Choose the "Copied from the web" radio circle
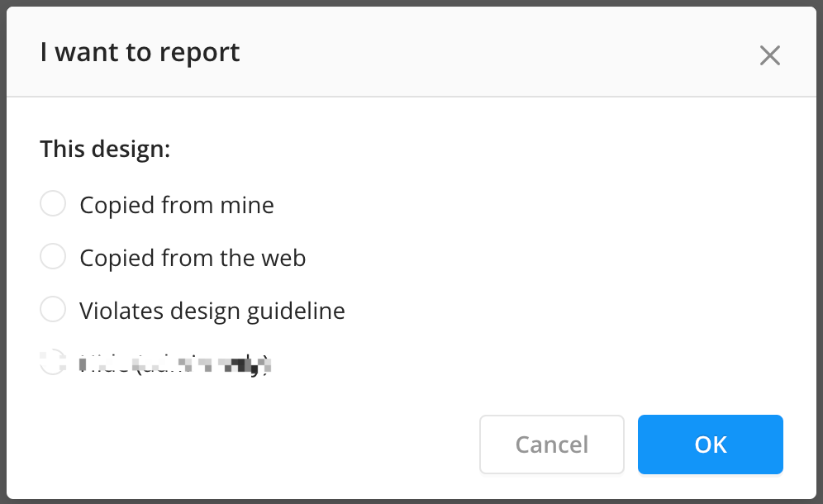The image size is (823, 504). coord(53,257)
